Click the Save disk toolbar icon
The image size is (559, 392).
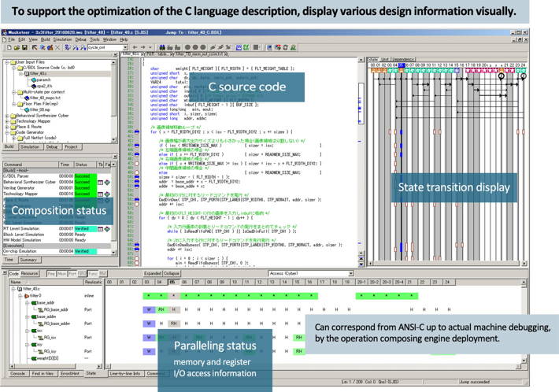pos(24,46)
